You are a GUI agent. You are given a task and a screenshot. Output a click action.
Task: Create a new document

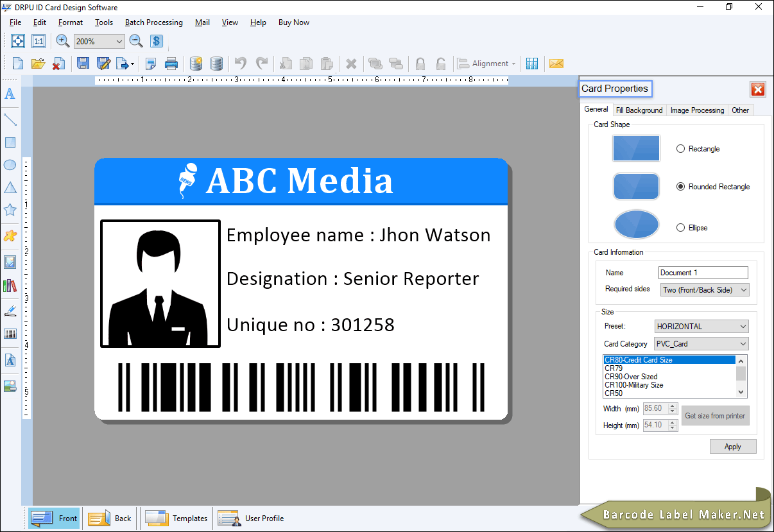[x=18, y=64]
